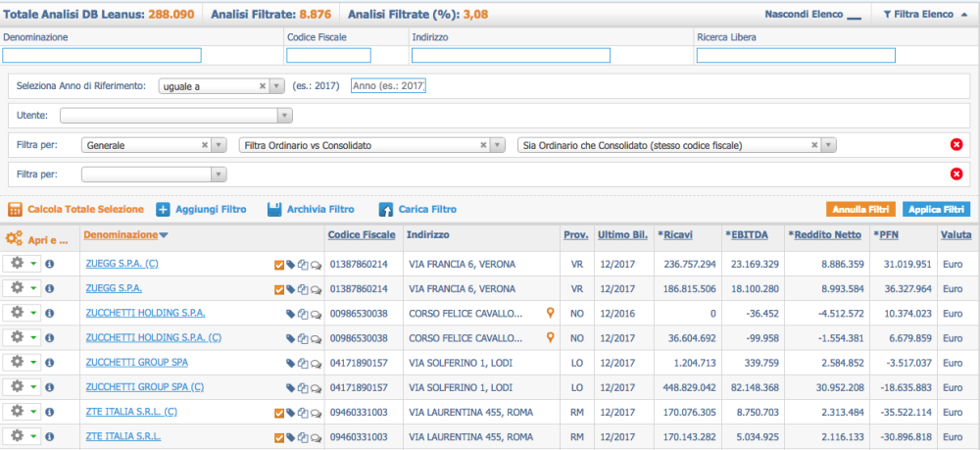
Task: Sort by Codice Fiscale column header
Action: point(362,235)
